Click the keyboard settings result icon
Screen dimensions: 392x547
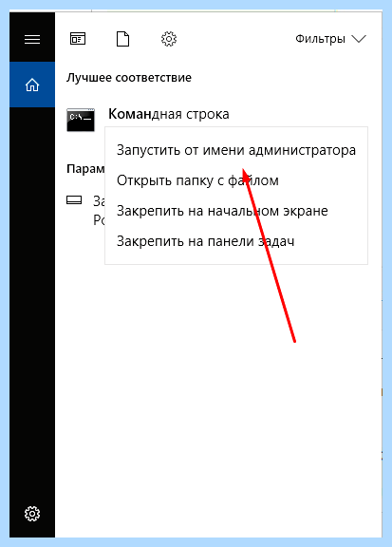pyautogui.click(x=74, y=200)
